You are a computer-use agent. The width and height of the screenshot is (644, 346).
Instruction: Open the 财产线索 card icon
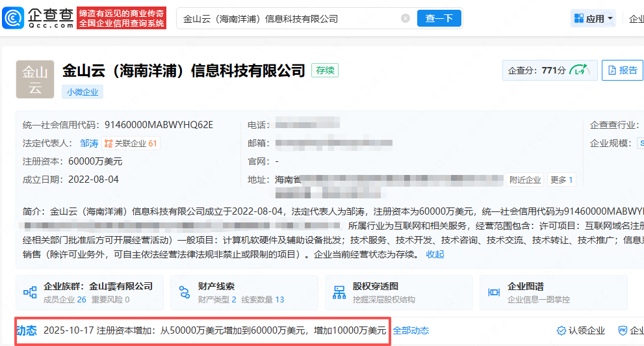[185, 293]
